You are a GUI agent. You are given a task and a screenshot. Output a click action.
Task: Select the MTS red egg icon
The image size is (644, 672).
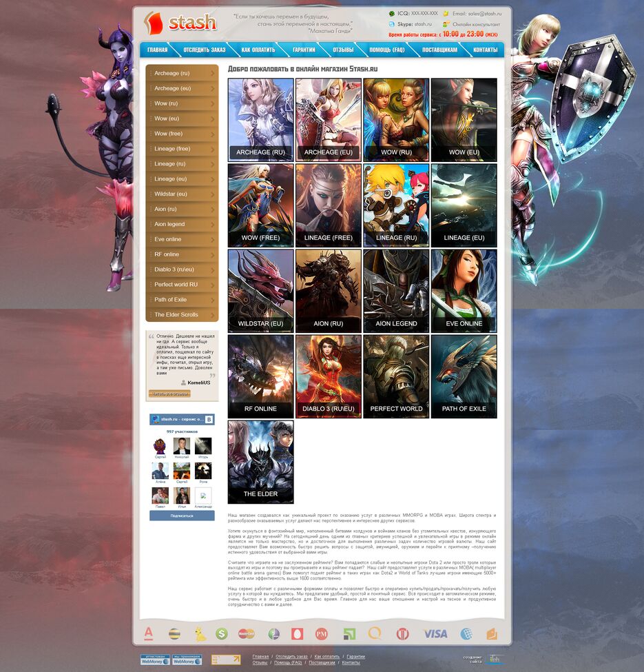[x=297, y=634]
